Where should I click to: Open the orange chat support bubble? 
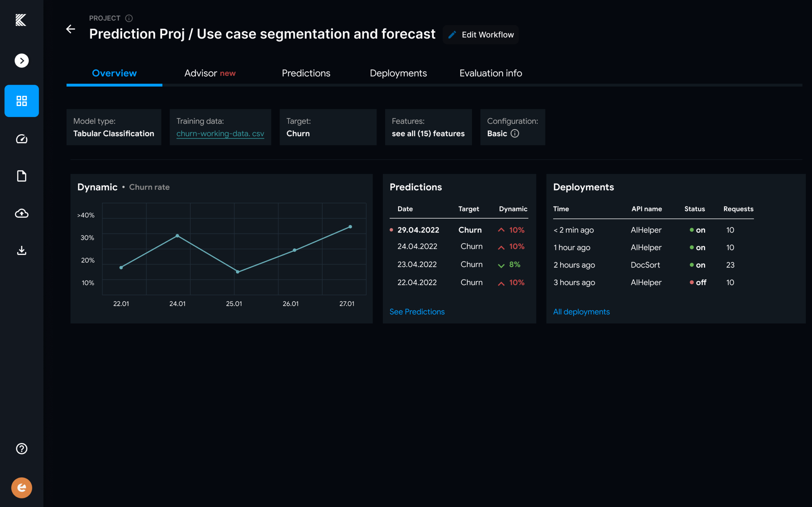tap(21, 488)
